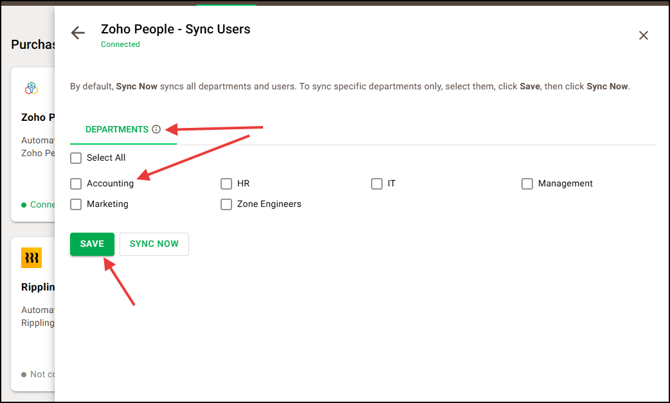Click the info icon beside Departments
This screenshot has height=403, width=670.
[156, 129]
